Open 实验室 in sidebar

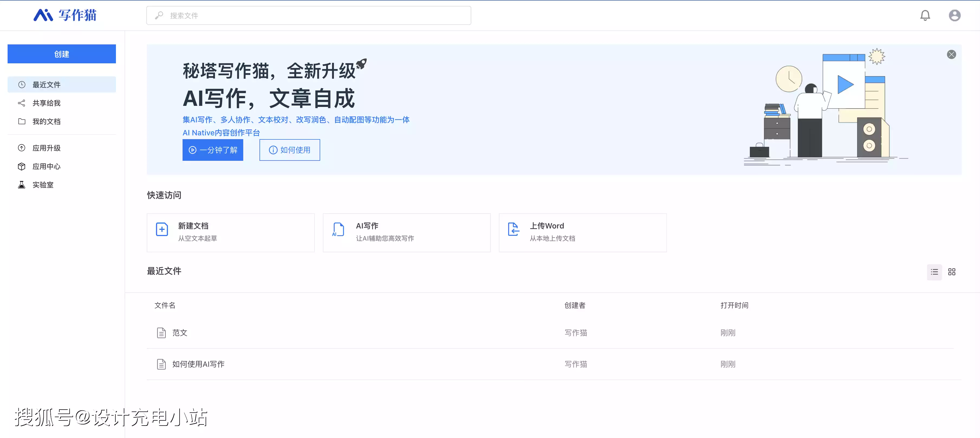62,185
